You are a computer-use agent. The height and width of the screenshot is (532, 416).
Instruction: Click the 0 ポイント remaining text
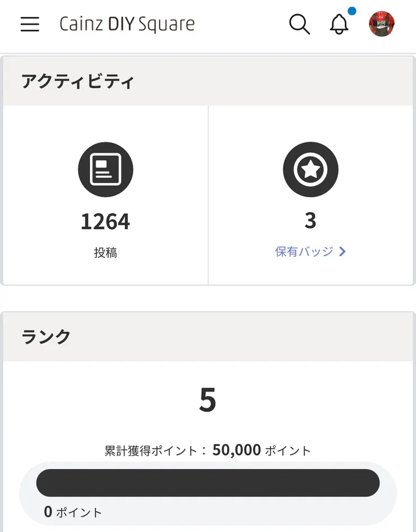point(73,512)
